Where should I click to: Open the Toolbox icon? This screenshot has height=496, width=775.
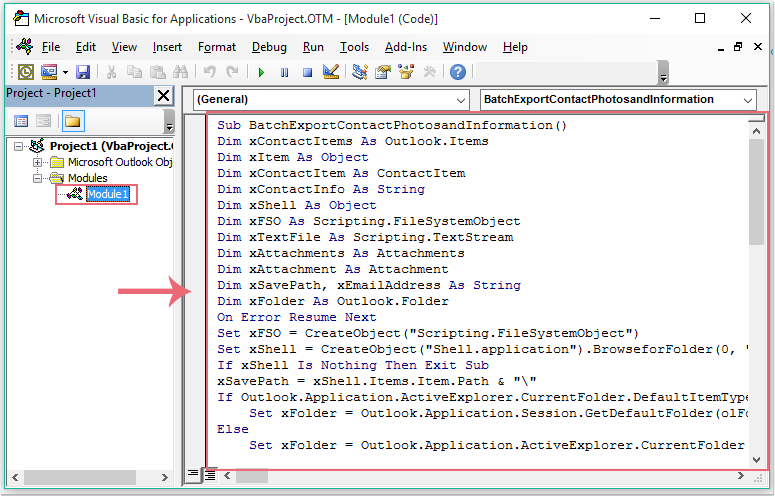429,72
